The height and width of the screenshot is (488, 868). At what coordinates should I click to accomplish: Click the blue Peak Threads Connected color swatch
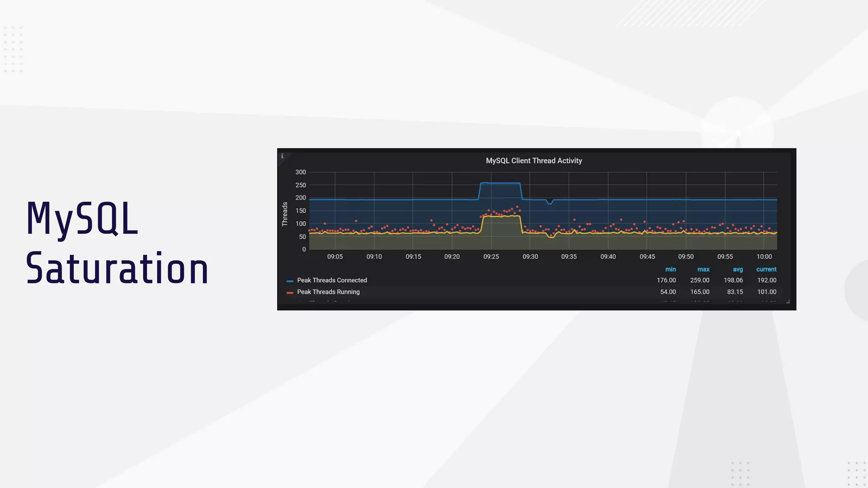pyautogui.click(x=290, y=281)
